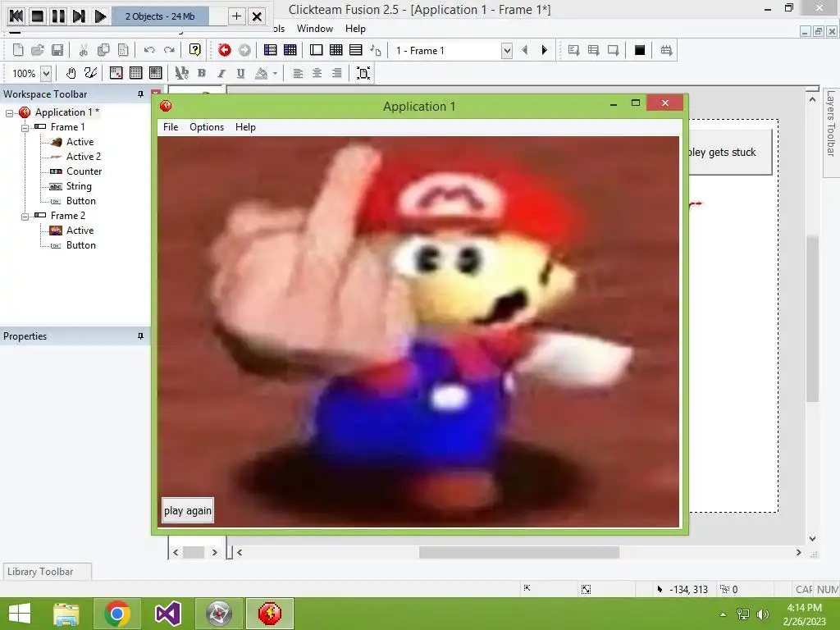Align text left
840x630 pixels.
point(298,73)
